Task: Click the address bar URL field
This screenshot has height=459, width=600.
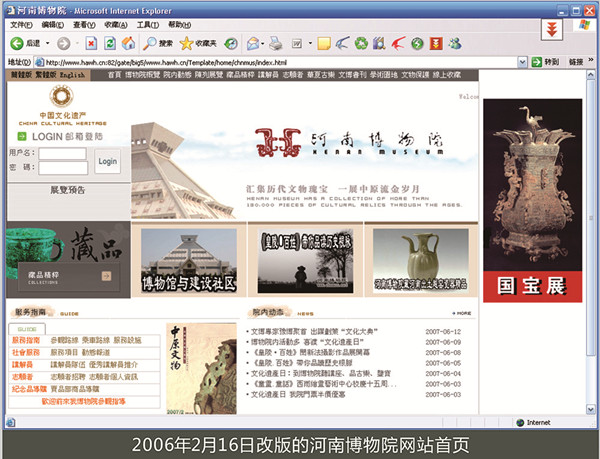Action: 281,62
